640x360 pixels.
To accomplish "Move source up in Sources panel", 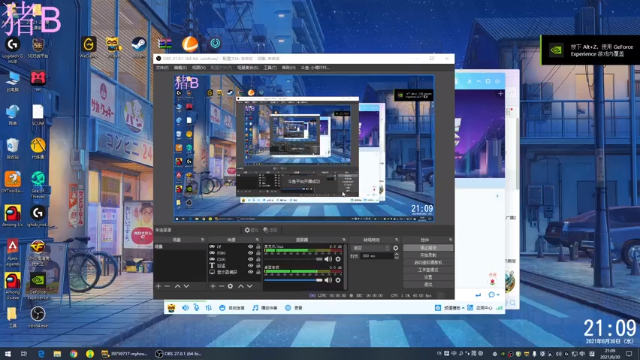I will (x=240, y=287).
